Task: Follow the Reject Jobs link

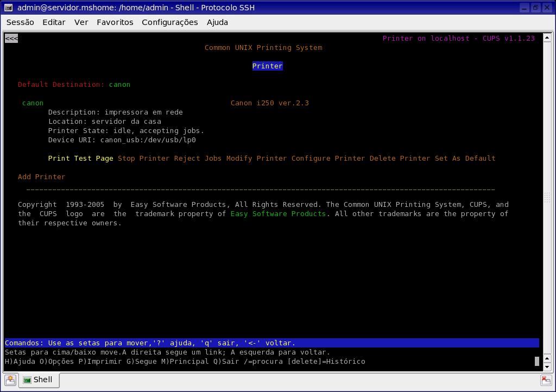Action: click(x=198, y=158)
